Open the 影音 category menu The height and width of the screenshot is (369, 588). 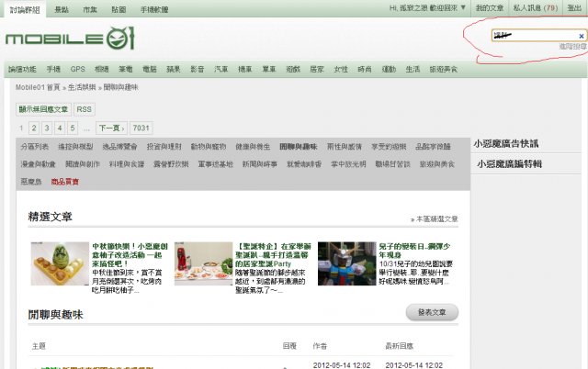pos(198,70)
